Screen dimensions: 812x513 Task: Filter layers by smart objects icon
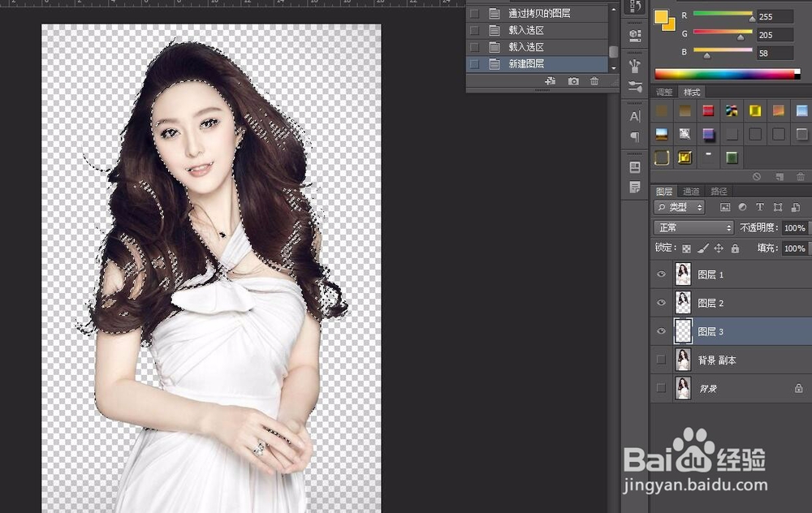click(796, 207)
